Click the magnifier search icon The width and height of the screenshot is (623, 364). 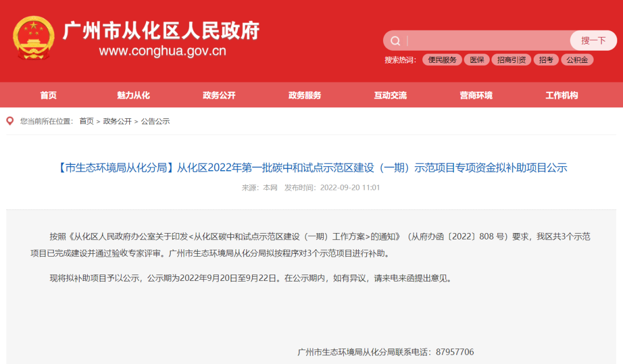pyautogui.click(x=395, y=40)
